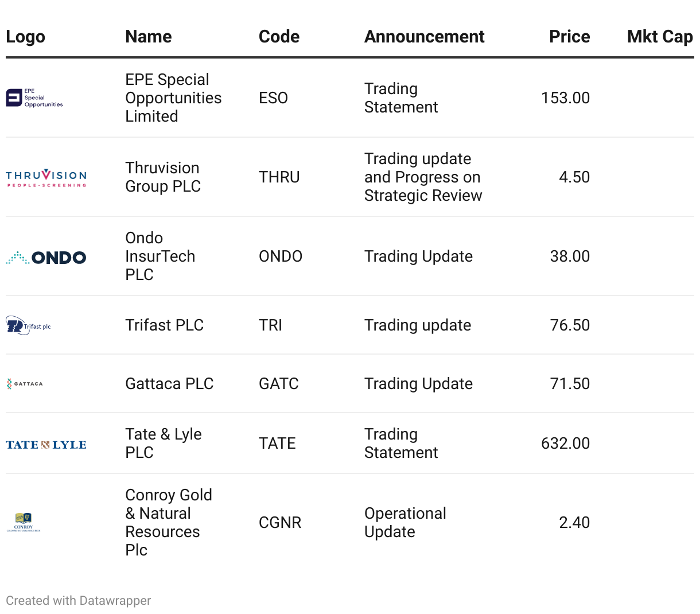Image resolution: width=700 pixels, height=614 pixels.
Task: Click the Mkt Cap column header
Action: point(660,37)
